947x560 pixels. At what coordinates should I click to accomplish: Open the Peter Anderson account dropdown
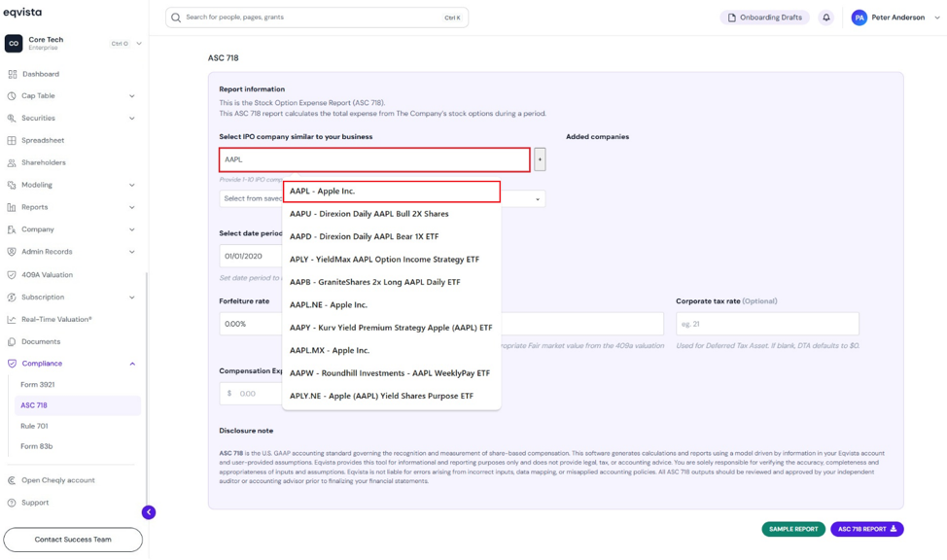pyautogui.click(x=936, y=17)
